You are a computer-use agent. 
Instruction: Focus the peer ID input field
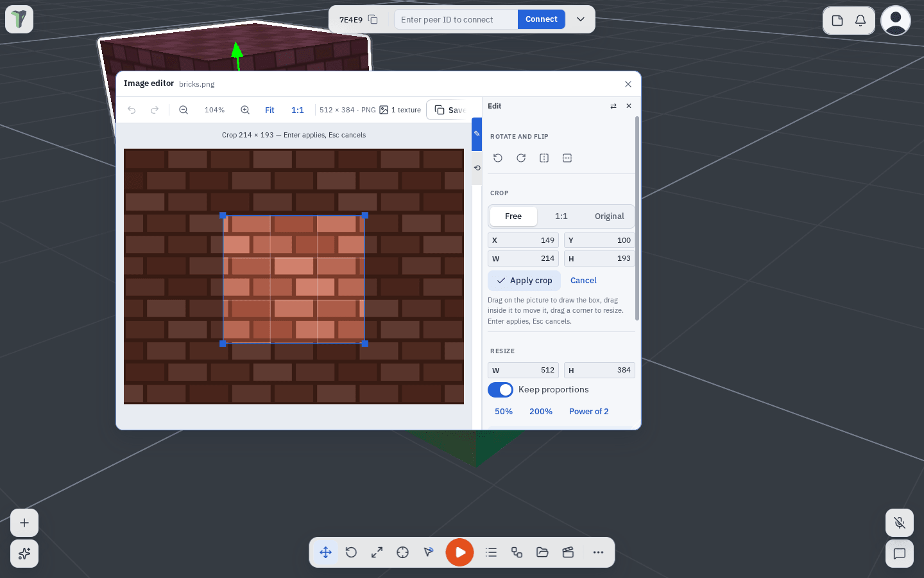pos(456,19)
